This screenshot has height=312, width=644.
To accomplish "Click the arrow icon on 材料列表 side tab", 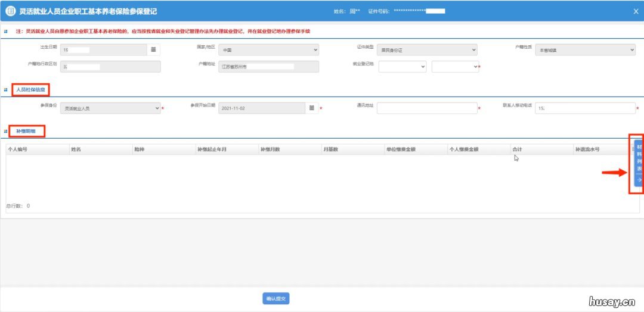I will [x=639, y=180].
